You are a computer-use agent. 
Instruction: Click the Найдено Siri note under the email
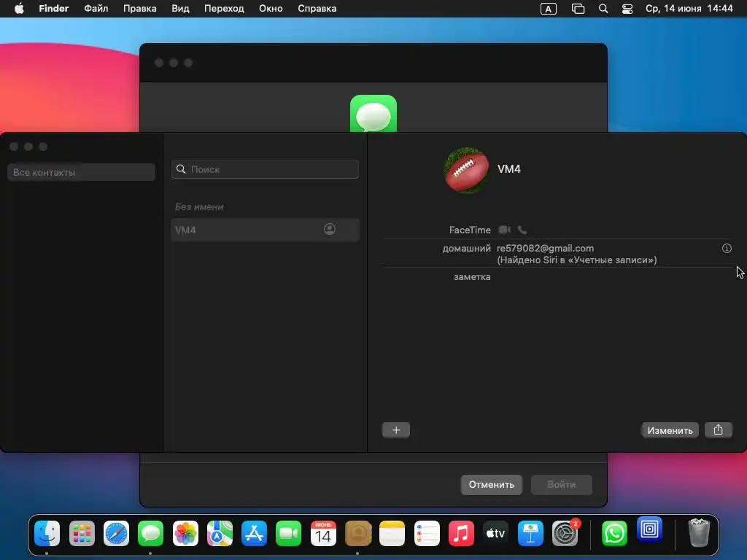(x=576, y=260)
